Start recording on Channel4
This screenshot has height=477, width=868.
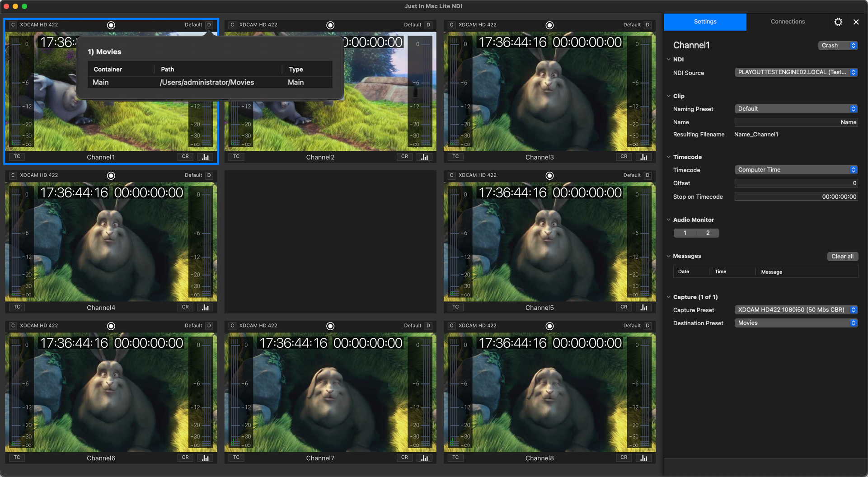(x=111, y=176)
